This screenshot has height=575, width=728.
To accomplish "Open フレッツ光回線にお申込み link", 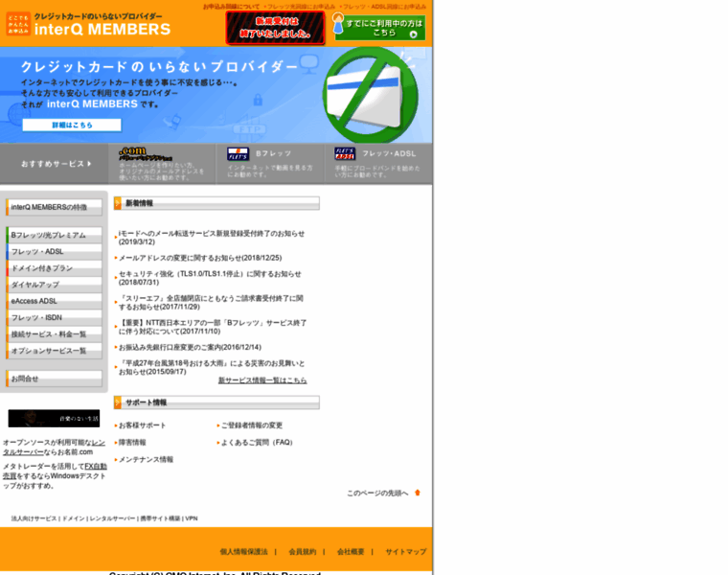I will tap(300, 7).
